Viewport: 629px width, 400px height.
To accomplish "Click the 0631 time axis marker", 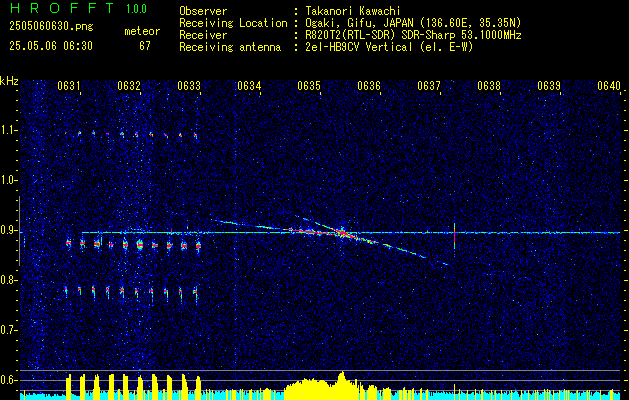I will (x=69, y=85).
